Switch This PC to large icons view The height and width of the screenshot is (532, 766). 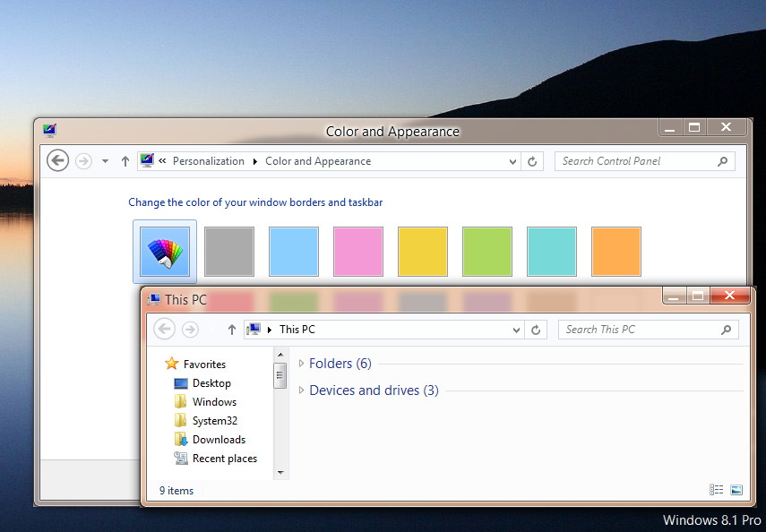click(736, 490)
